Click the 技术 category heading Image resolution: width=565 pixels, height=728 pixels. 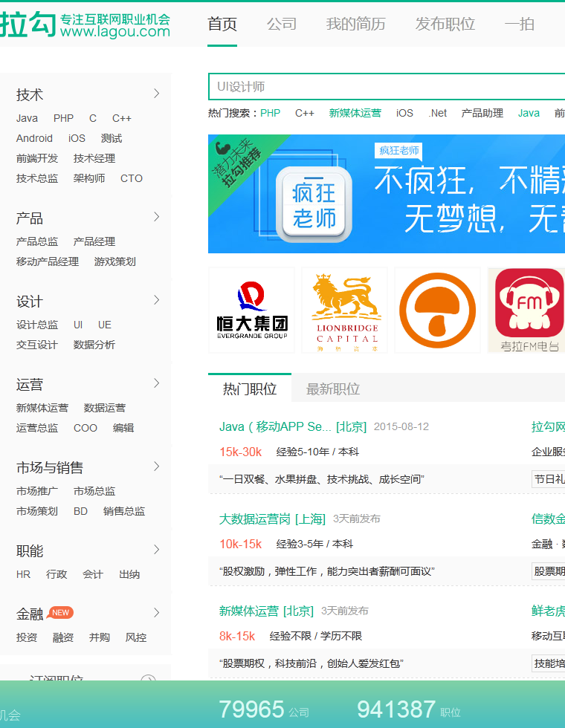[x=29, y=94]
